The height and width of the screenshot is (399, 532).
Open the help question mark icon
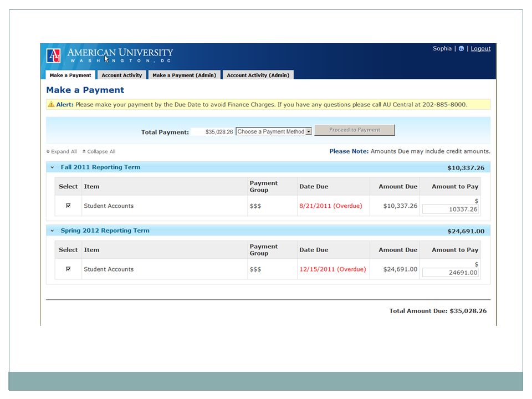click(x=461, y=49)
